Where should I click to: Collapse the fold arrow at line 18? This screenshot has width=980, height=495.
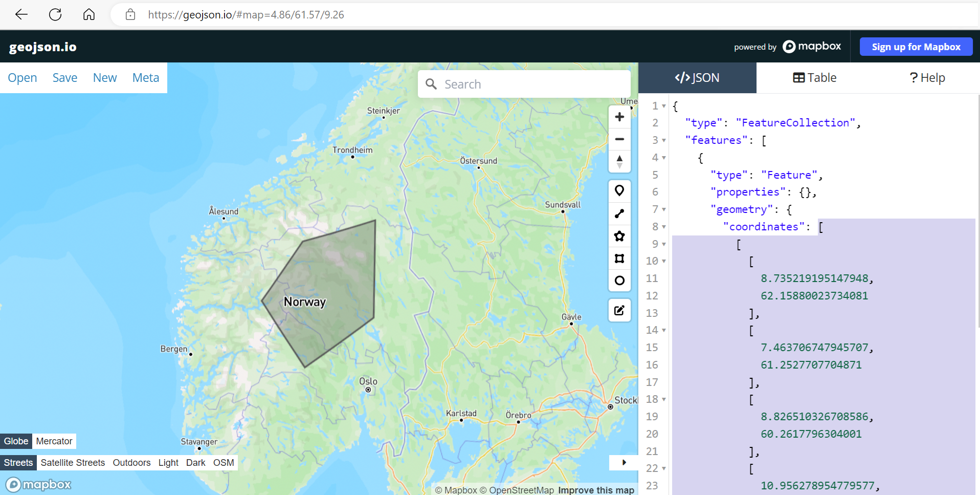(664, 400)
